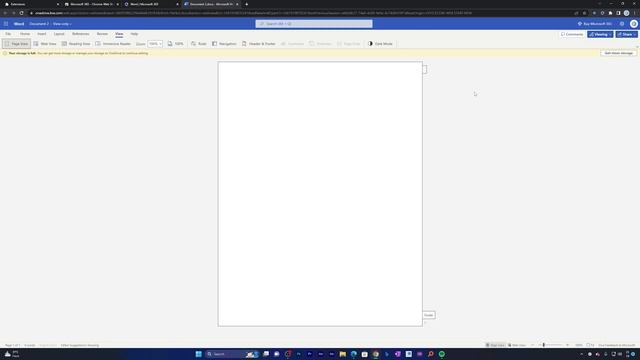Select Web View in the status bar
The width and height of the screenshot is (640, 360).
pyautogui.click(x=517, y=345)
